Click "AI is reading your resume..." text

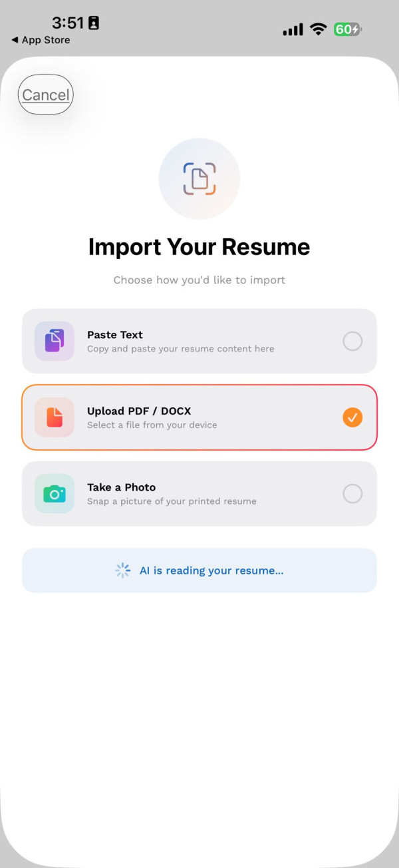pyautogui.click(x=211, y=570)
